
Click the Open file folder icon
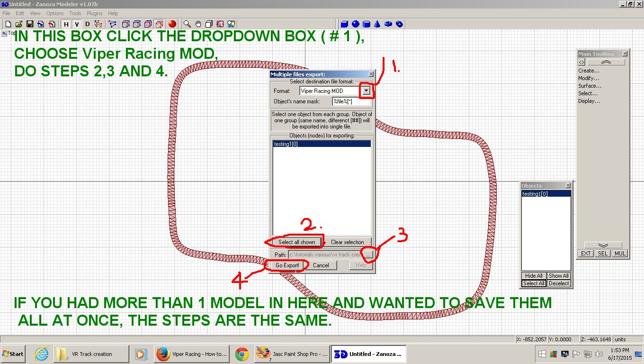click(x=19, y=24)
